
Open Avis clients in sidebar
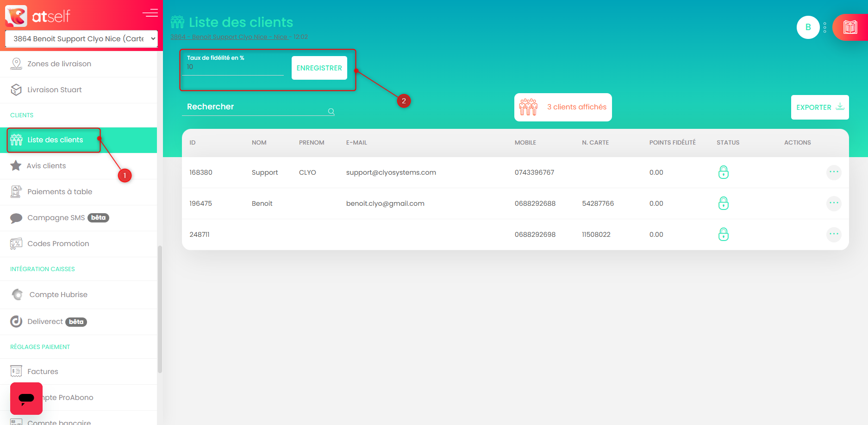click(46, 166)
